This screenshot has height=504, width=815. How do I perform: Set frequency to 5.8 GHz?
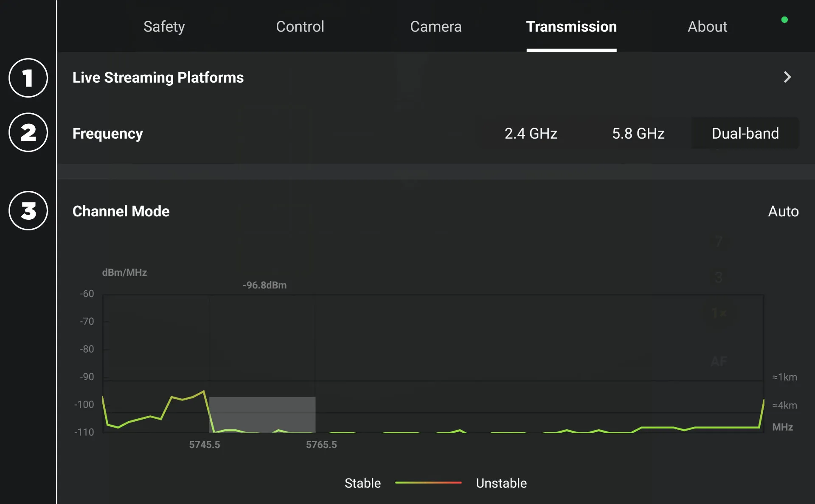pos(638,133)
